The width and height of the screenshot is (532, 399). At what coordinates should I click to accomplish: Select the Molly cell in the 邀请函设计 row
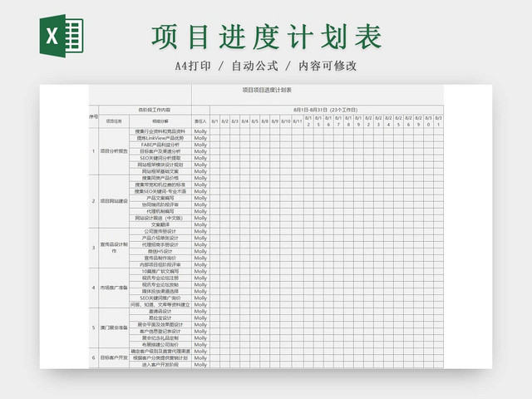[x=200, y=312]
